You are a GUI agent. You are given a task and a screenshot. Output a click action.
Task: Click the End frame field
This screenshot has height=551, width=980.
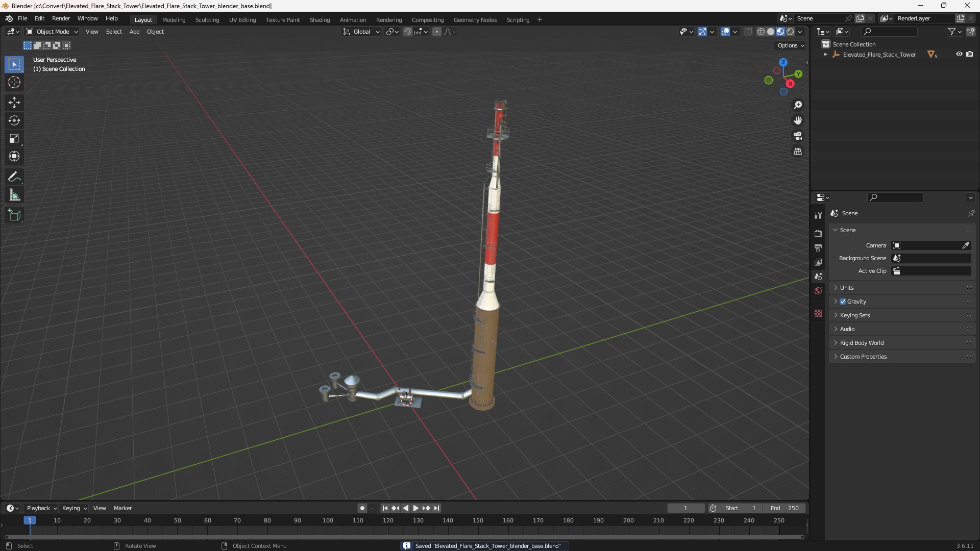(784, 508)
